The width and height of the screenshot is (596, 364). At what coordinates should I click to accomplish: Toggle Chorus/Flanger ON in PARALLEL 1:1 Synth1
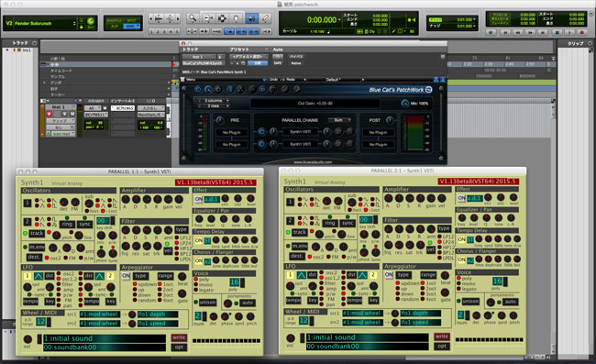pos(198,261)
